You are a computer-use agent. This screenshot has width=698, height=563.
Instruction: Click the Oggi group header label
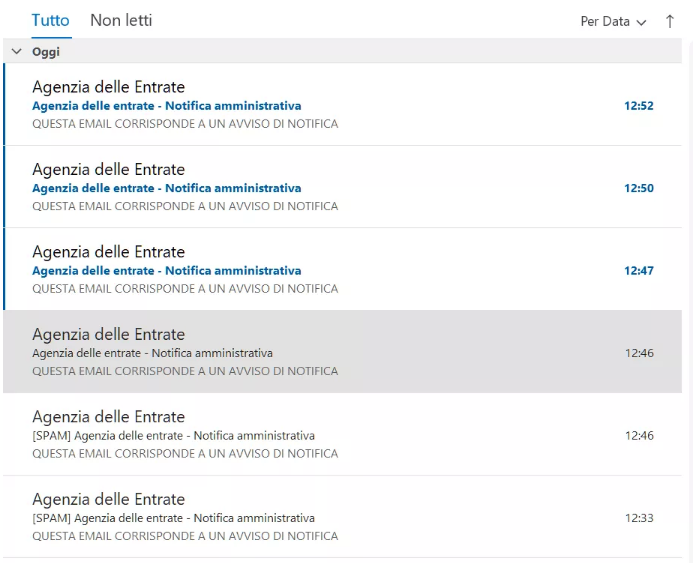pos(46,52)
